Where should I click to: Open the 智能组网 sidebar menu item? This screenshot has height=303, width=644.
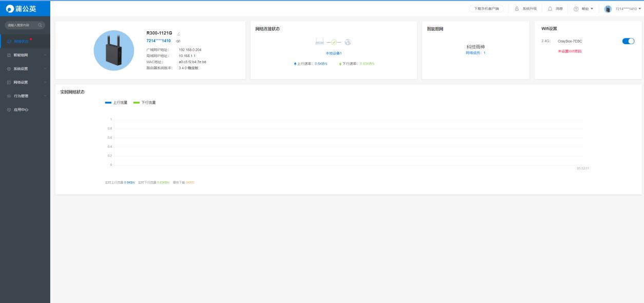pyautogui.click(x=25, y=55)
